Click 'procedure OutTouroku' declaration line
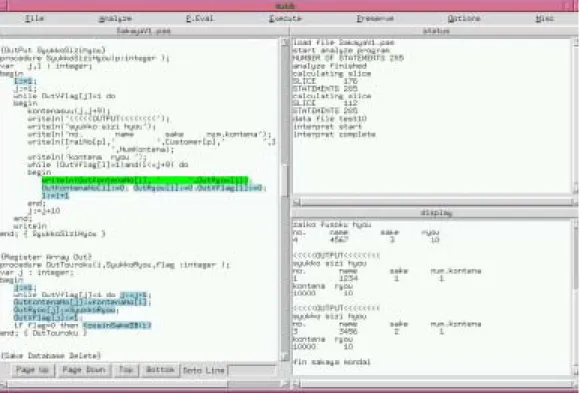This screenshot has width=583, height=393. click(115, 265)
